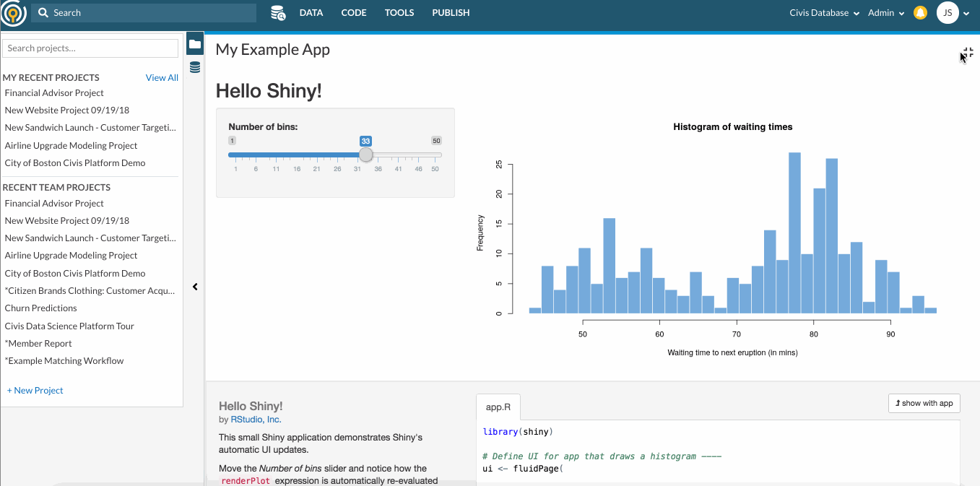Open the DATA menu
This screenshot has height=486, width=980.
click(x=311, y=13)
